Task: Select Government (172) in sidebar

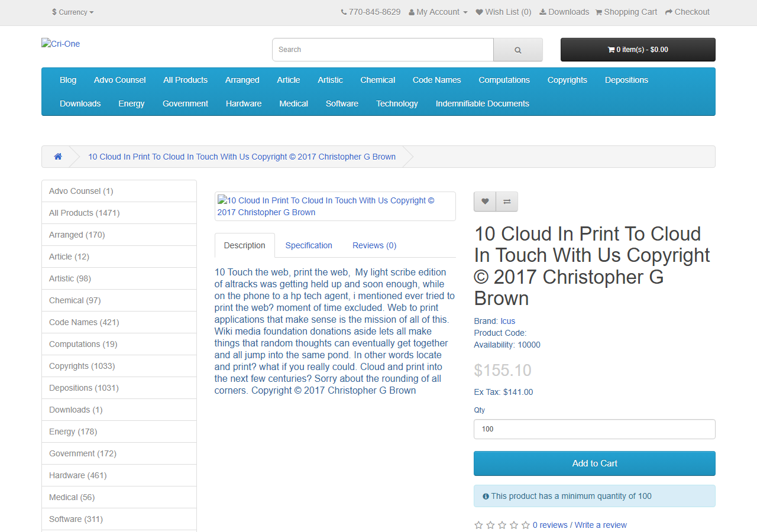Action: pyautogui.click(x=119, y=453)
